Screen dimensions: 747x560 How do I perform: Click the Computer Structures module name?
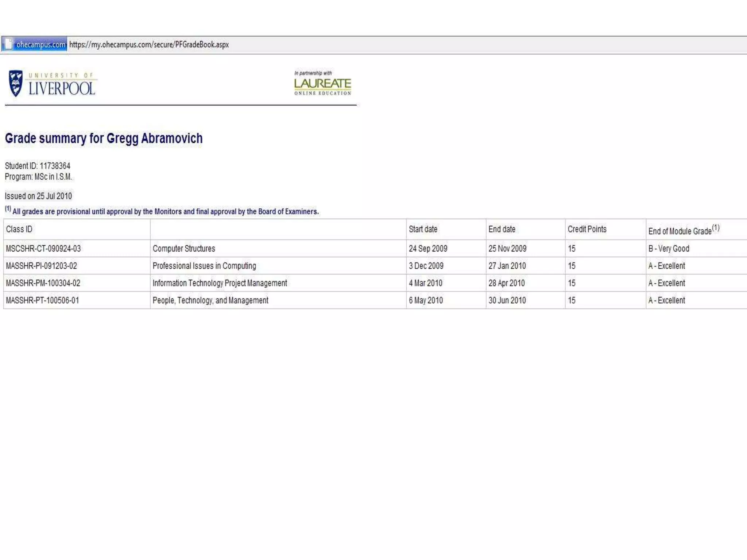(x=184, y=249)
